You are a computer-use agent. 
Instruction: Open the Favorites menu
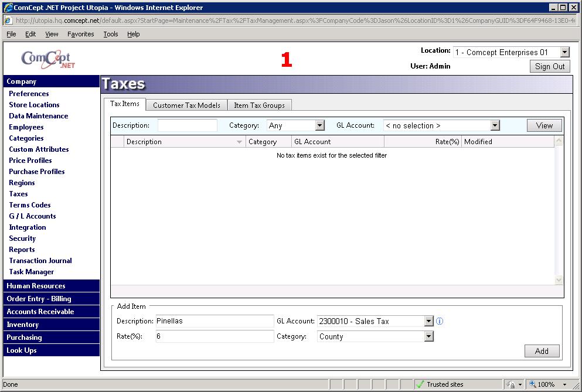click(x=80, y=34)
